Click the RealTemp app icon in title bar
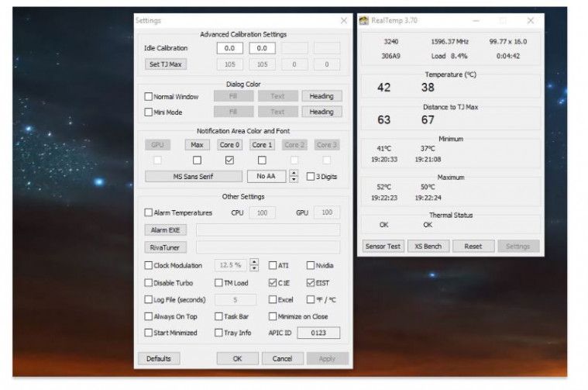Screen dimensions: 588x390 point(364,21)
